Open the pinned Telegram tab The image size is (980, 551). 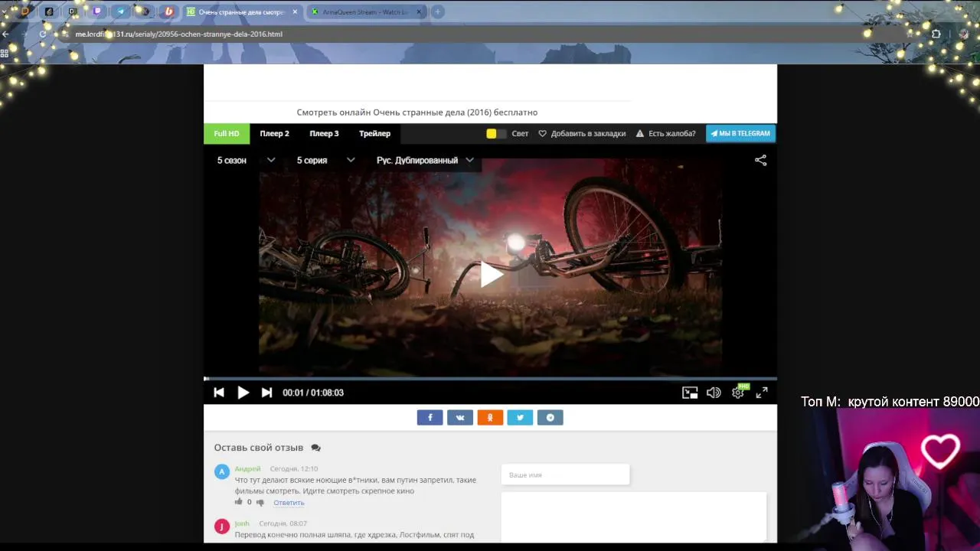click(121, 11)
